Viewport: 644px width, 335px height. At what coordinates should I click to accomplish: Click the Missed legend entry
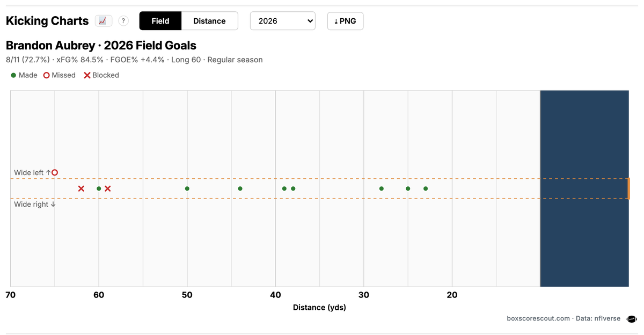coord(60,75)
